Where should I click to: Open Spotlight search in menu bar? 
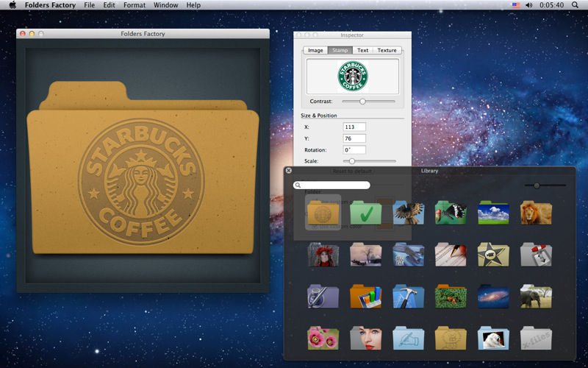point(575,5)
